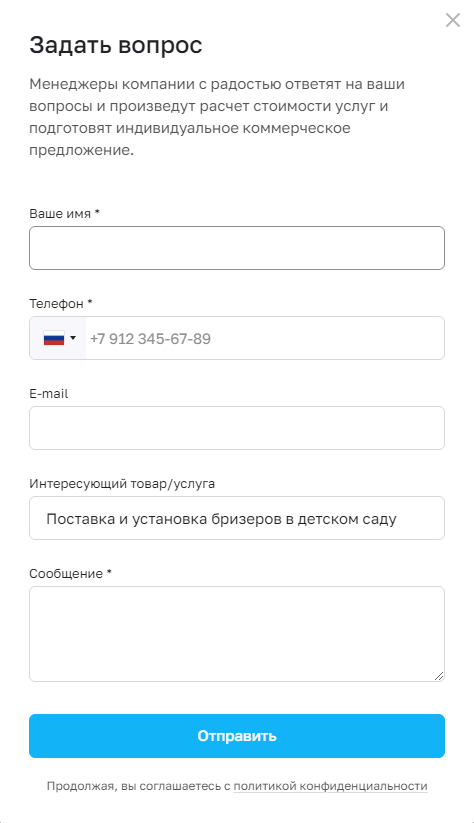Focus the Ваше имя input field
Screen dimensions: 474x823
coord(237,248)
